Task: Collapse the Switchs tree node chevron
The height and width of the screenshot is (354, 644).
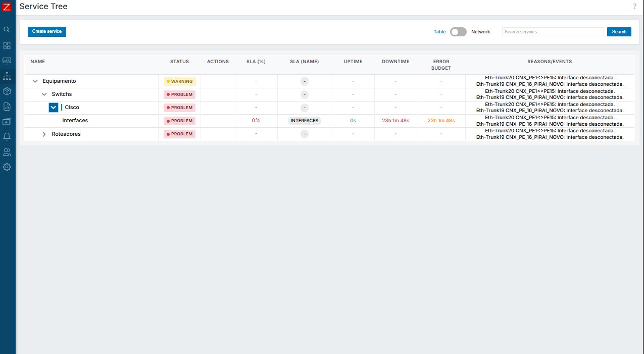Action: 44,94
